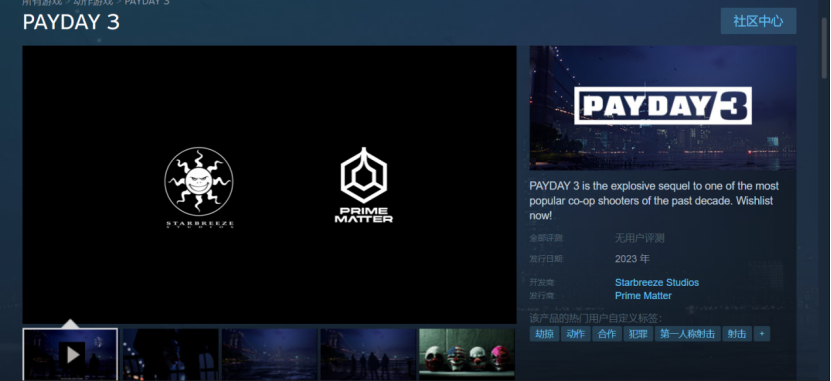
Task: View the masks screenshot thumbnail
Action: [467, 354]
